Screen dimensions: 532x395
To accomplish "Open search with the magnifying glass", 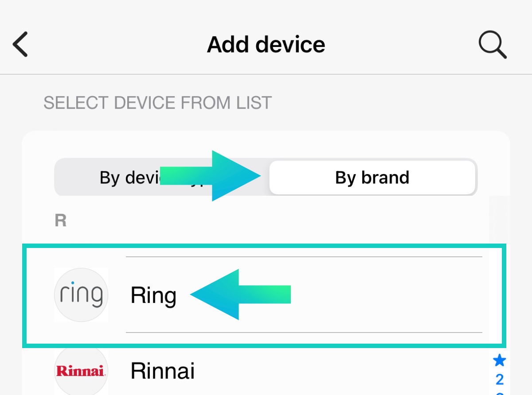I will point(492,44).
